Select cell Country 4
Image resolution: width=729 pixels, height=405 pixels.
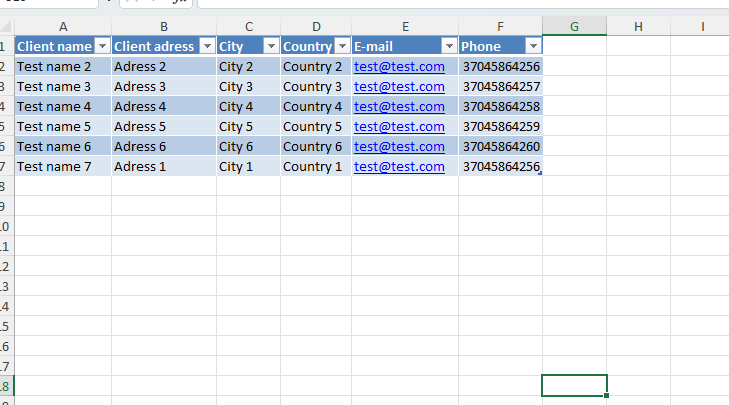pos(316,106)
